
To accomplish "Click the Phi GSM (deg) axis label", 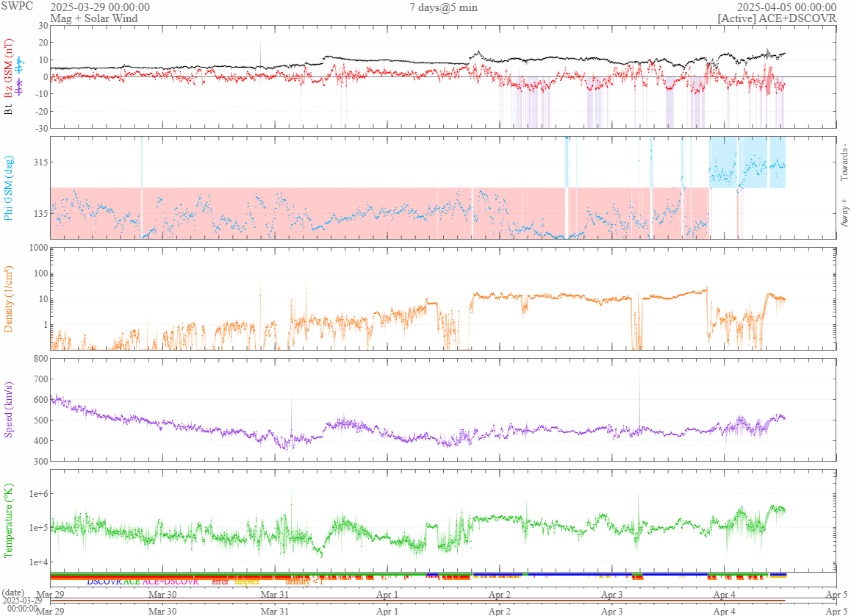I will coord(8,187).
